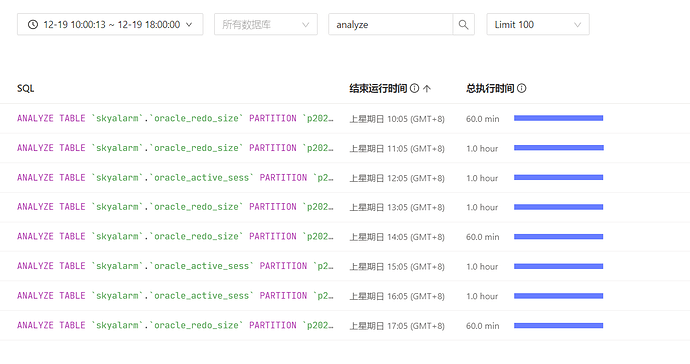Click the search magnifier icon
Viewport: 690px width, 364px height.
point(463,25)
